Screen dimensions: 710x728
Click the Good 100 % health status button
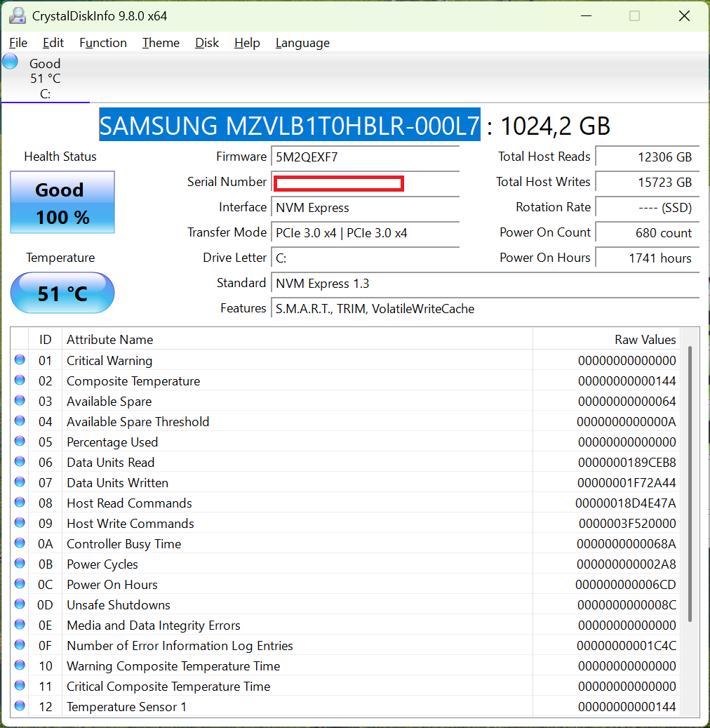click(62, 202)
